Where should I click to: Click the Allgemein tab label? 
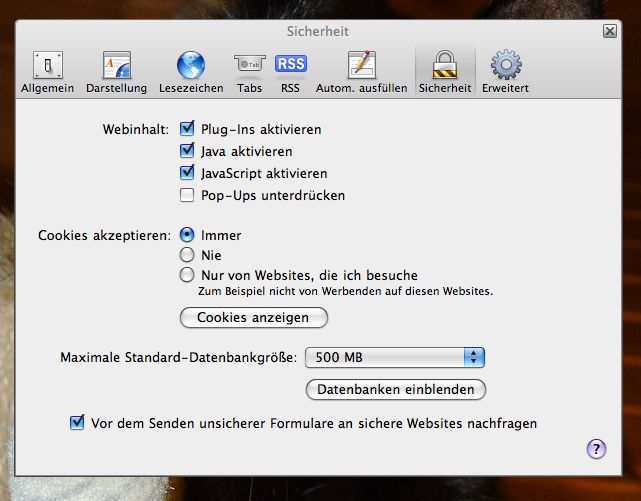click(48, 88)
